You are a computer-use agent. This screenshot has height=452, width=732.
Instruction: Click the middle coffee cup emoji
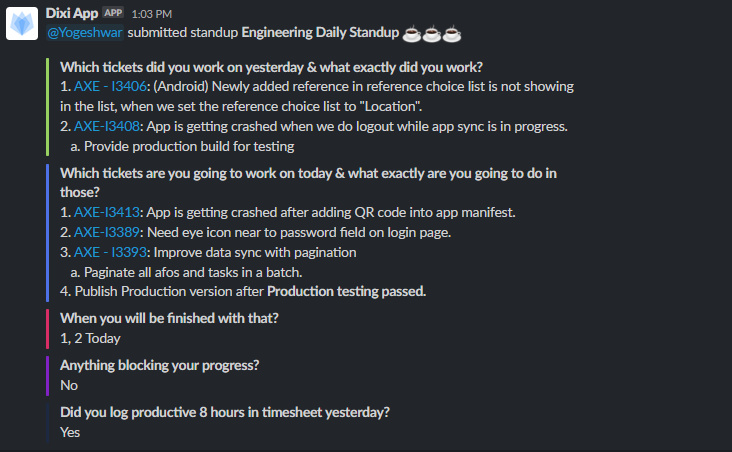click(x=432, y=34)
